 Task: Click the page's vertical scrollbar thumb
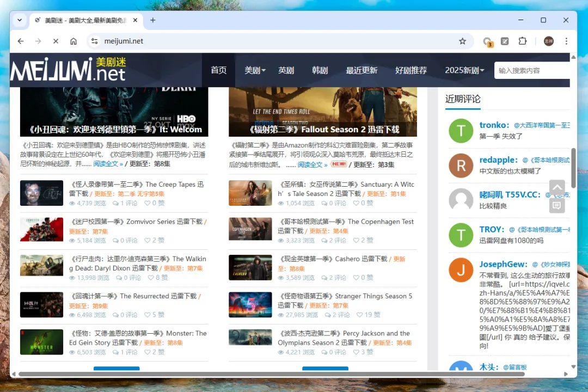click(573, 168)
